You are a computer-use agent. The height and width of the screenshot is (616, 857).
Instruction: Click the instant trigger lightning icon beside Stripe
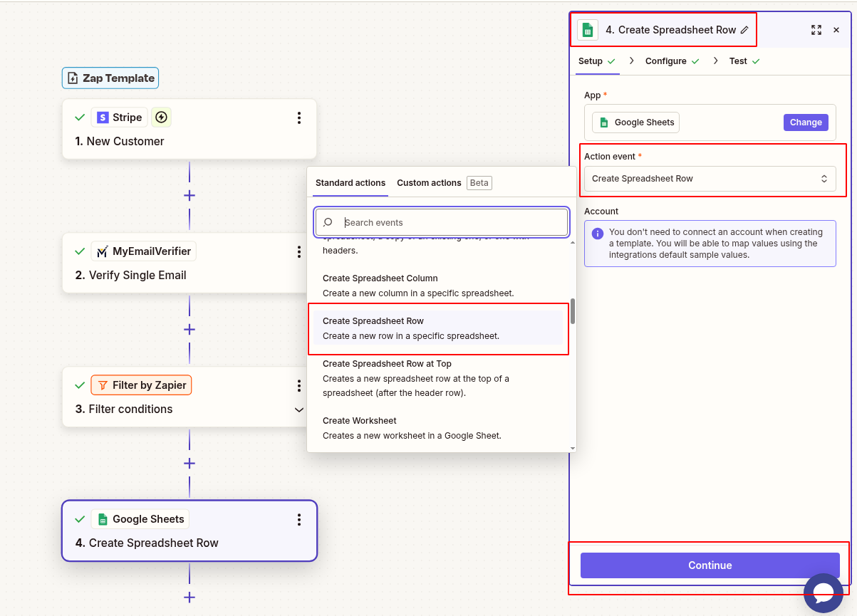[x=161, y=117]
